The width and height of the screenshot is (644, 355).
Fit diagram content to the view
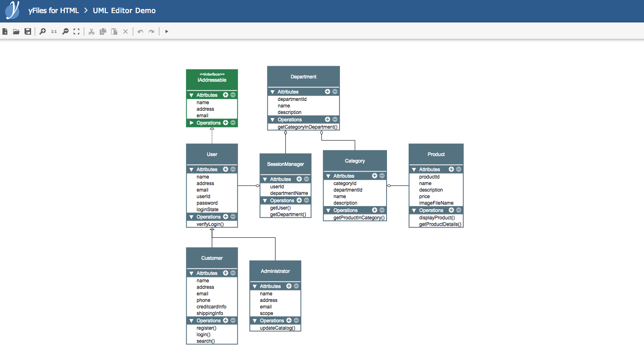coord(76,31)
